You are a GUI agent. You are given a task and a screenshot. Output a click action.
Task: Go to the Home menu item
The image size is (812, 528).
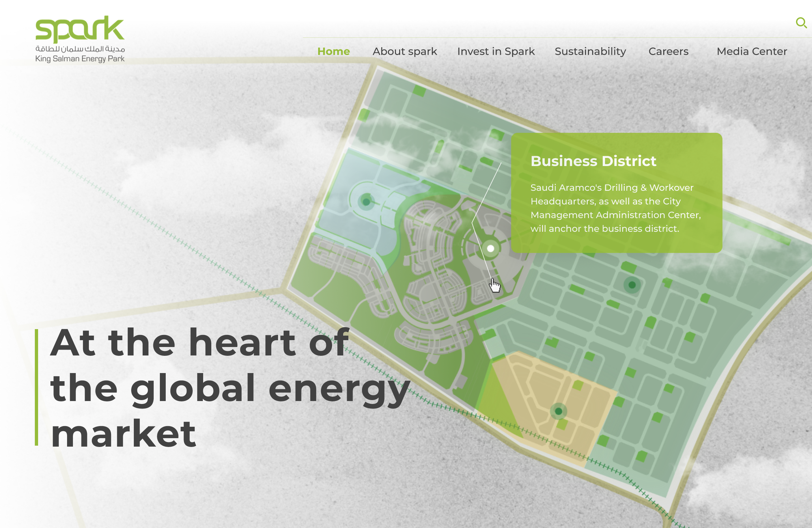click(333, 51)
